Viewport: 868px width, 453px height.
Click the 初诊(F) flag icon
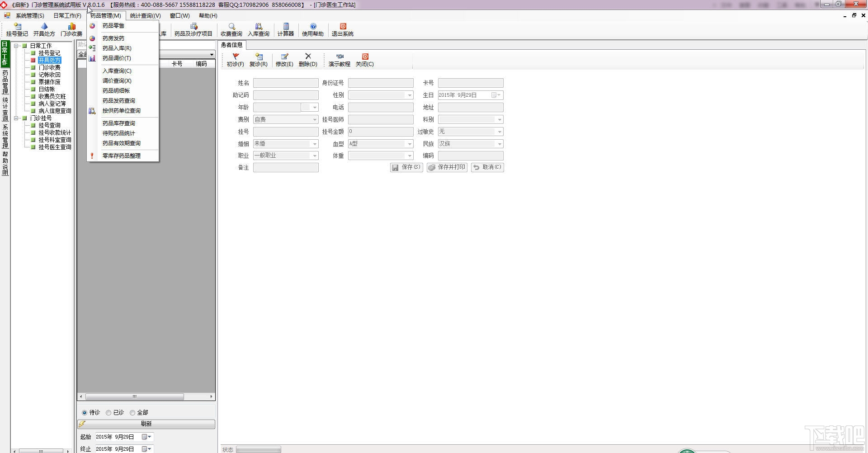236,60
